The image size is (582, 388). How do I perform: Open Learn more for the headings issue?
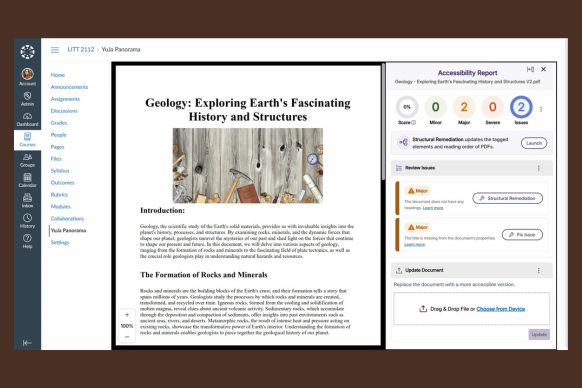pyautogui.click(x=433, y=208)
